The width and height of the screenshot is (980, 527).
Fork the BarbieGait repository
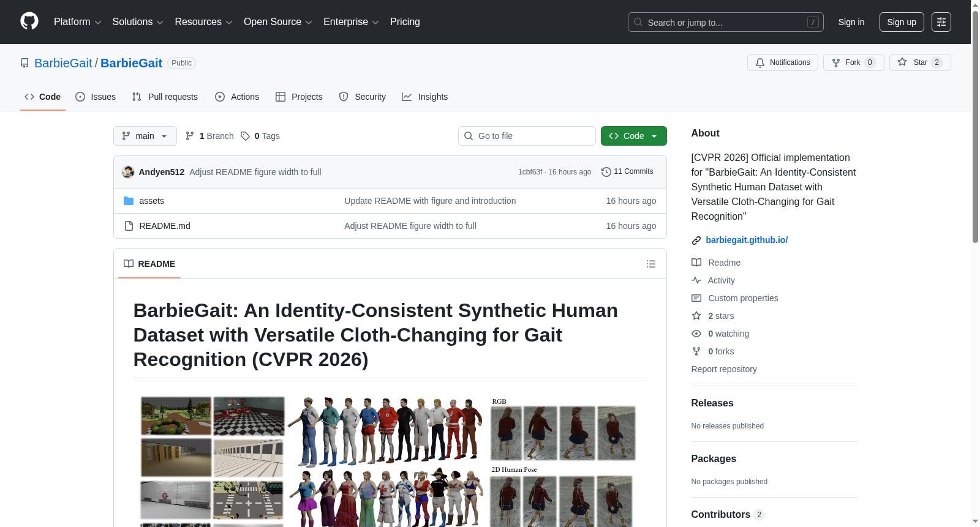click(x=854, y=62)
